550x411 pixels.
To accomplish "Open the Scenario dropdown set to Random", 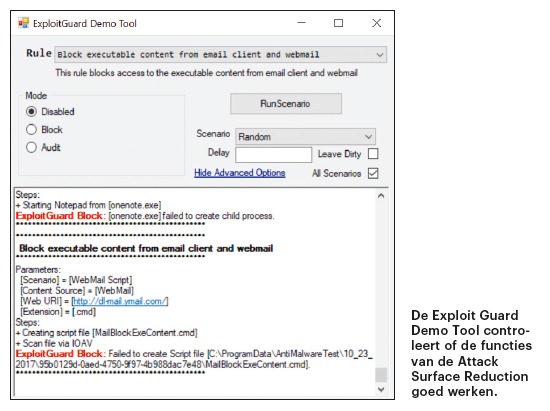I will (x=306, y=137).
